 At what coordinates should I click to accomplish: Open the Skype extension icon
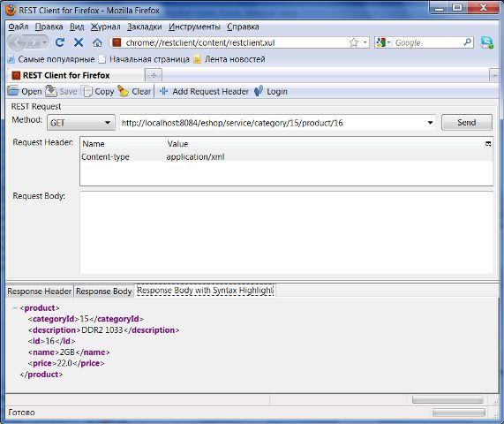pyautogui.click(x=487, y=42)
